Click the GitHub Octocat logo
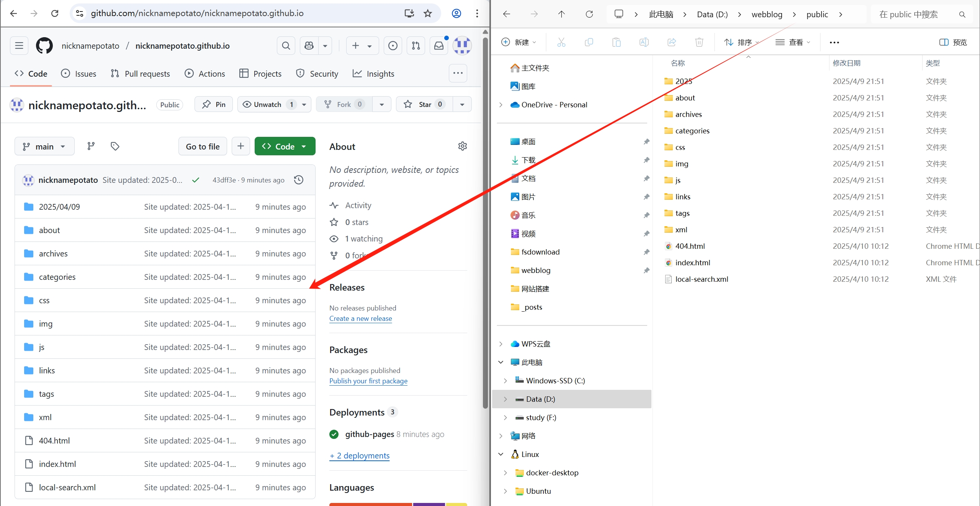980x506 pixels. coord(44,46)
